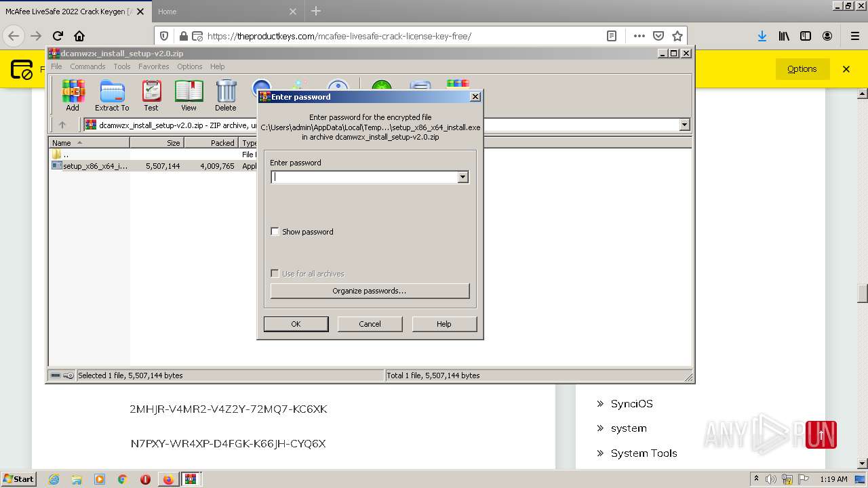Click the Extract To toolbar icon

tap(112, 96)
